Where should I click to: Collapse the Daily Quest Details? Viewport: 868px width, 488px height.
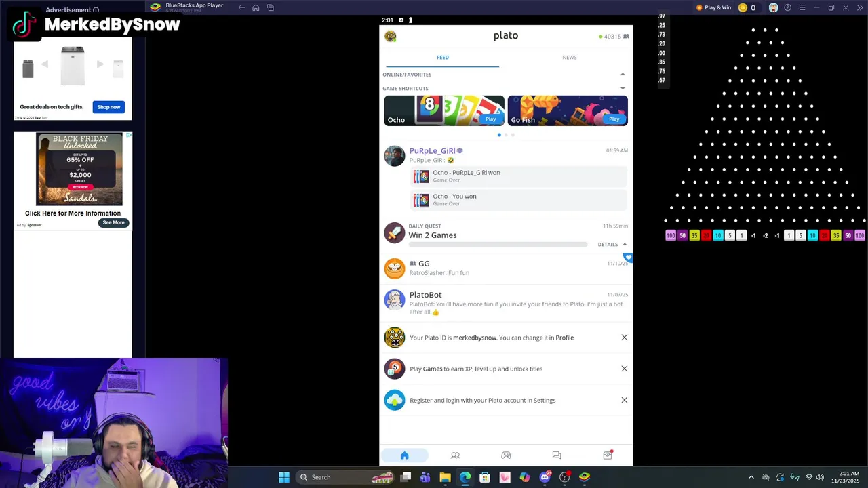click(x=612, y=245)
